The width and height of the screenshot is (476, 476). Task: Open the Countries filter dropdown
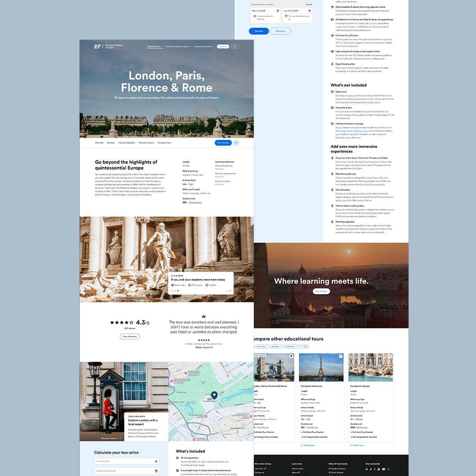263,346
